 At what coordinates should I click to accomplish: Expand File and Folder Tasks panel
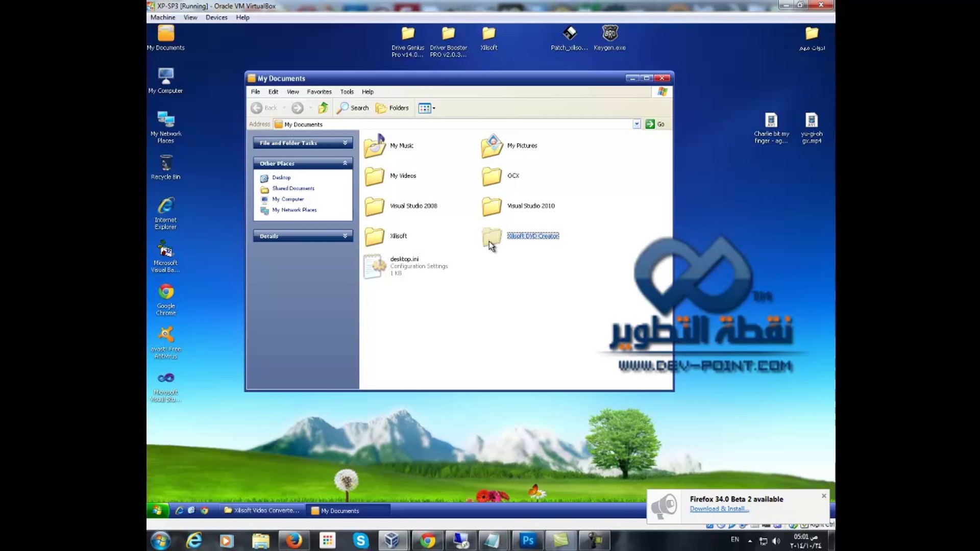pyautogui.click(x=303, y=143)
